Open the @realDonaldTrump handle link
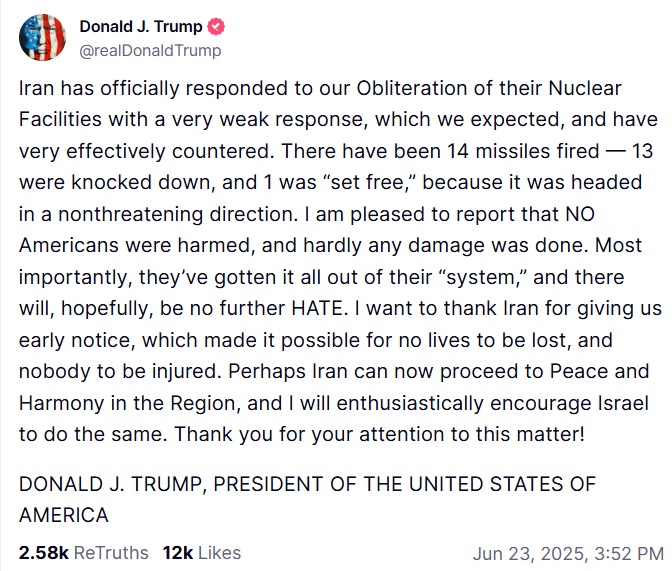The height and width of the screenshot is (571, 672). point(150,50)
